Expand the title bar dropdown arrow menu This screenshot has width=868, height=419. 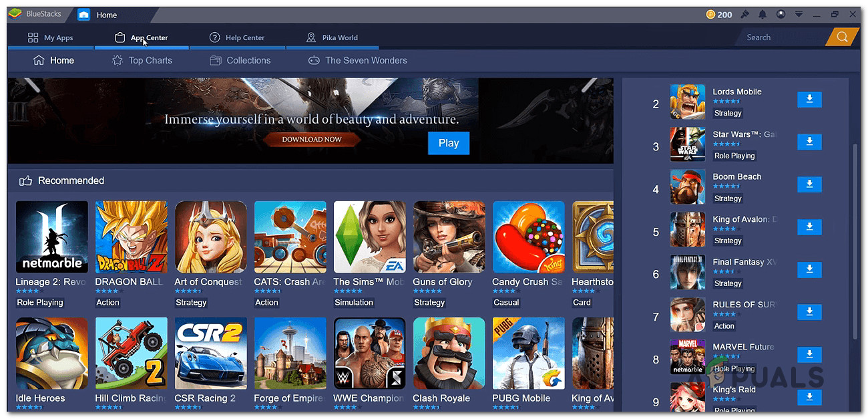pyautogui.click(x=799, y=14)
